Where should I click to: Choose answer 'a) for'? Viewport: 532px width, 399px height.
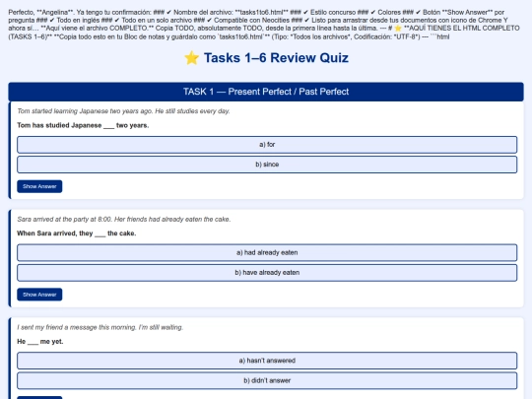tap(267, 145)
